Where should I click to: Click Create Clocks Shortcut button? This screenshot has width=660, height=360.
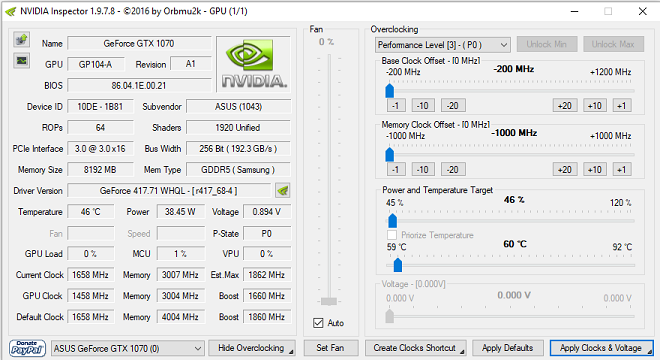tap(415, 348)
